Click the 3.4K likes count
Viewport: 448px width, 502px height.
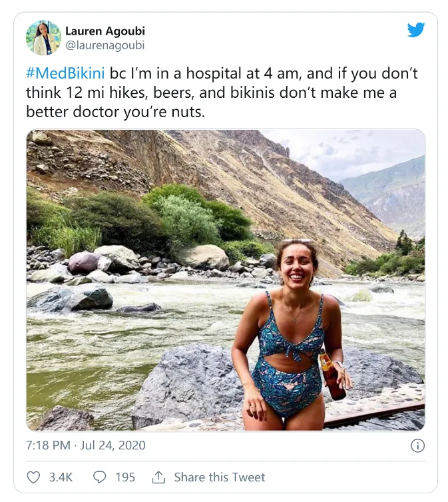tap(61, 477)
